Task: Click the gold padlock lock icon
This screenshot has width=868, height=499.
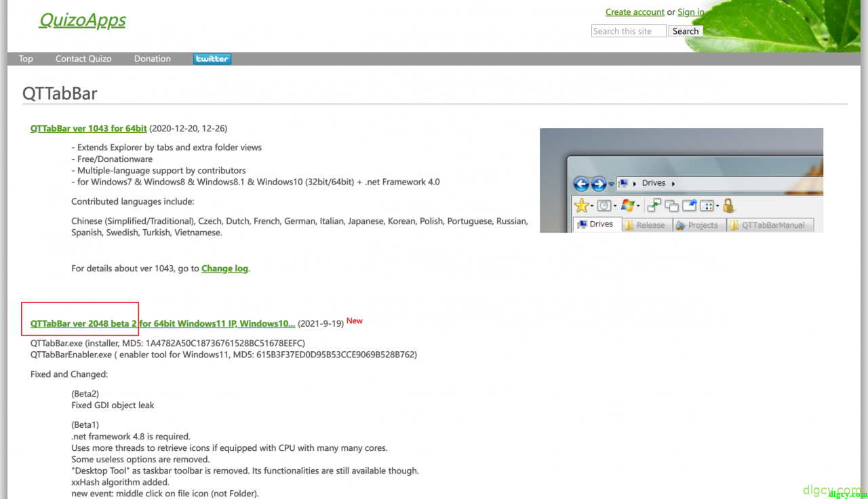Action: 729,205
